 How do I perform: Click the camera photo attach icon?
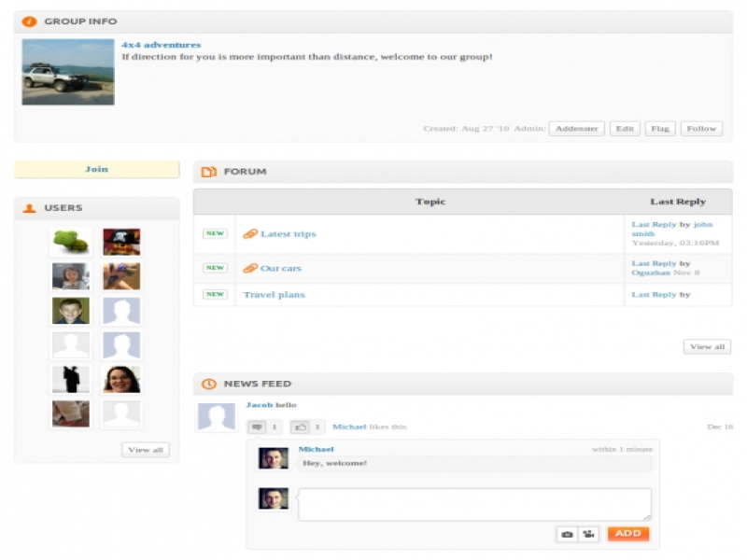(x=567, y=534)
